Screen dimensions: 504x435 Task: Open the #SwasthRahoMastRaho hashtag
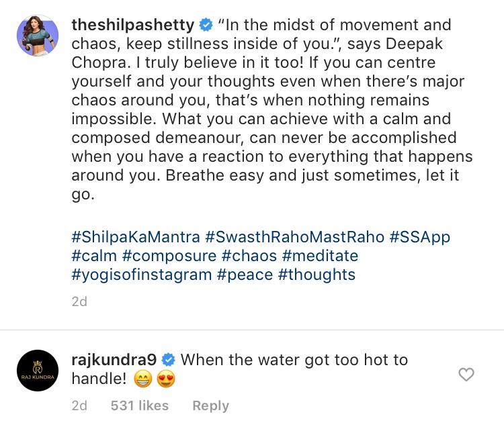point(294,237)
